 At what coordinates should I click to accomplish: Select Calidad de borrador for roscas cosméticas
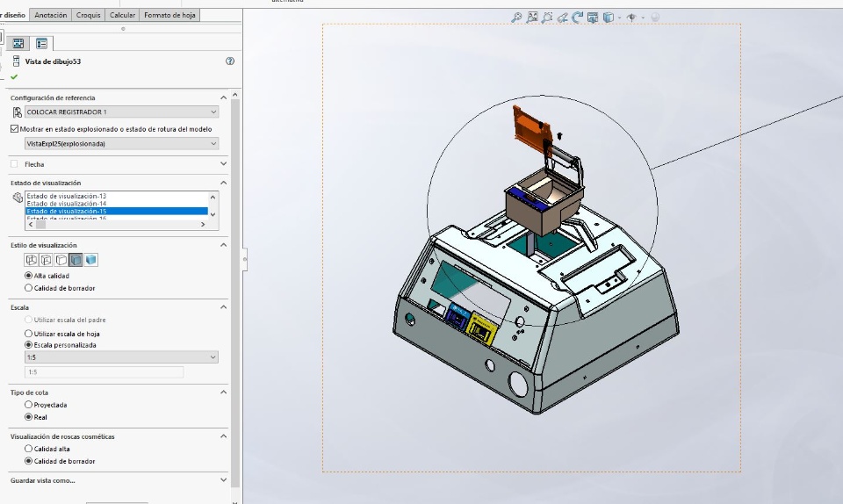[28, 461]
